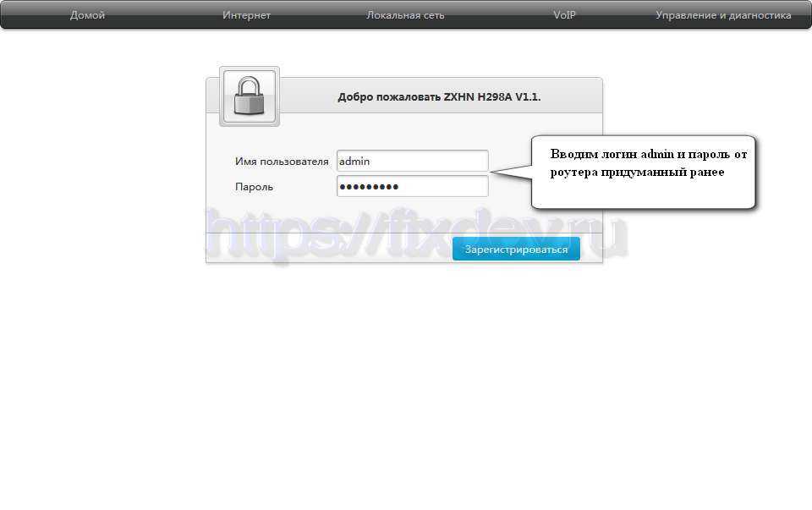This screenshot has height=510, width=812.
Task: Open the Интернет menu item
Action: [246, 15]
